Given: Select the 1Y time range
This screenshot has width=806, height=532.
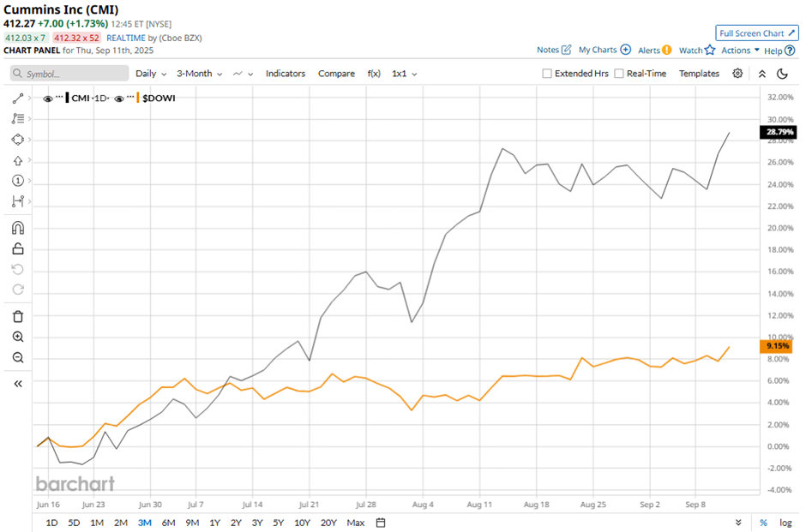Looking at the screenshot, I should pyautogui.click(x=215, y=523).
